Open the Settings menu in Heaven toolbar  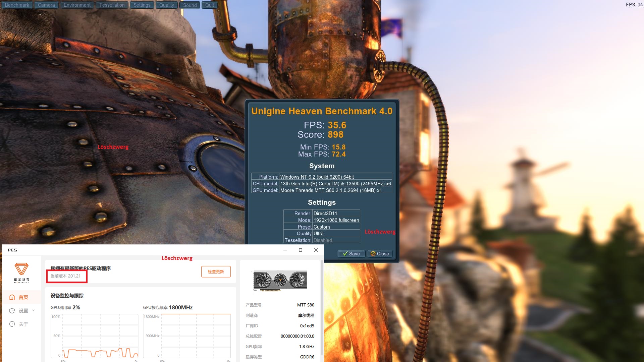coord(142,5)
